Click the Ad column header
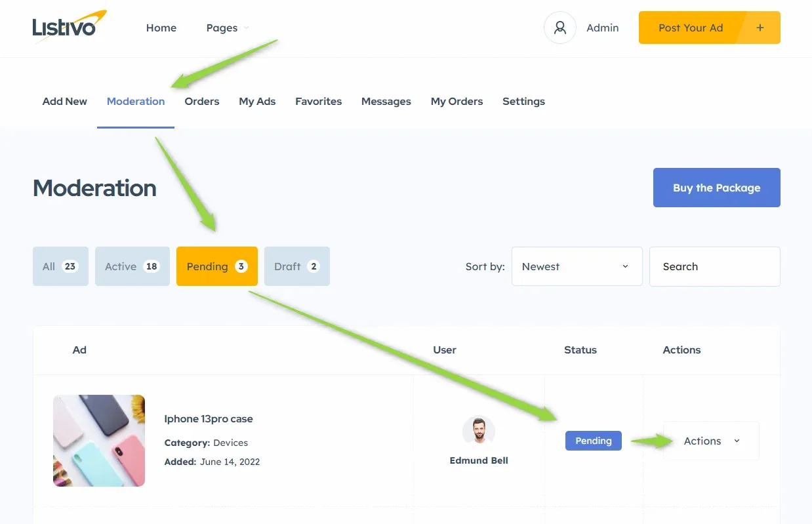The image size is (812, 524). pos(79,350)
